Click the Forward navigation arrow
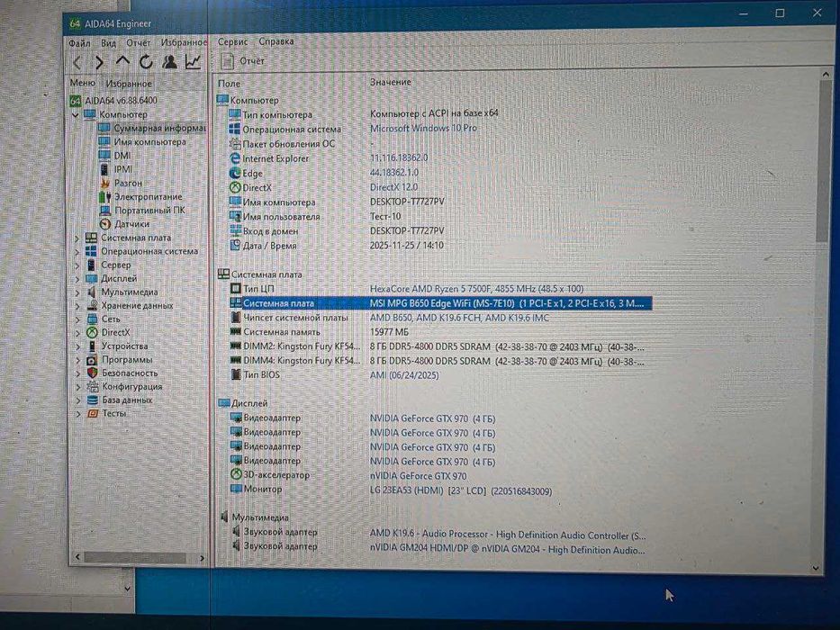 99,63
